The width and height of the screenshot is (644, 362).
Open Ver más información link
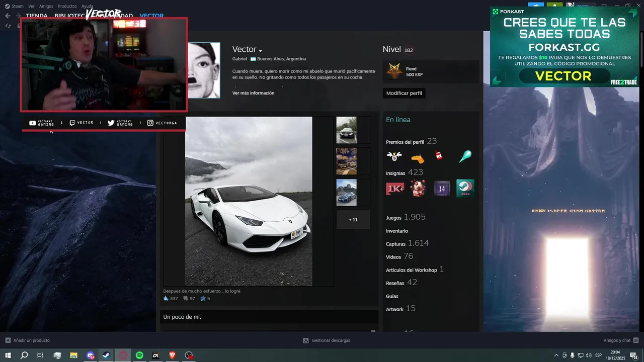click(x=253, y=93)
